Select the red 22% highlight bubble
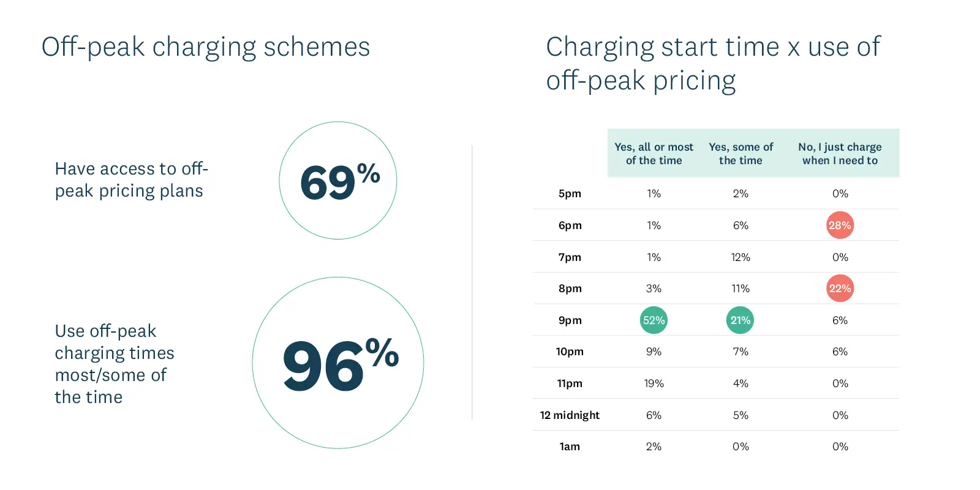The width and height of the screenshot is (980, 490). click(x=840, y=288)
